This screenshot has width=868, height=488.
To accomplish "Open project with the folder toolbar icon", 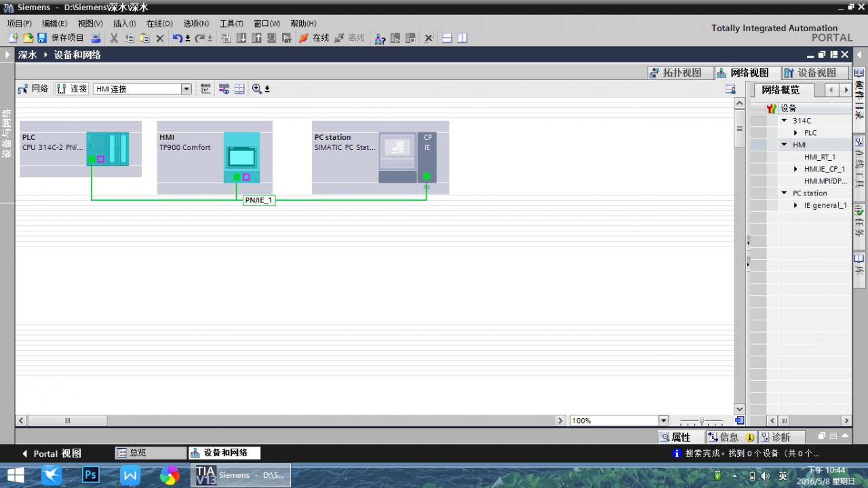I will click(28, 38).
